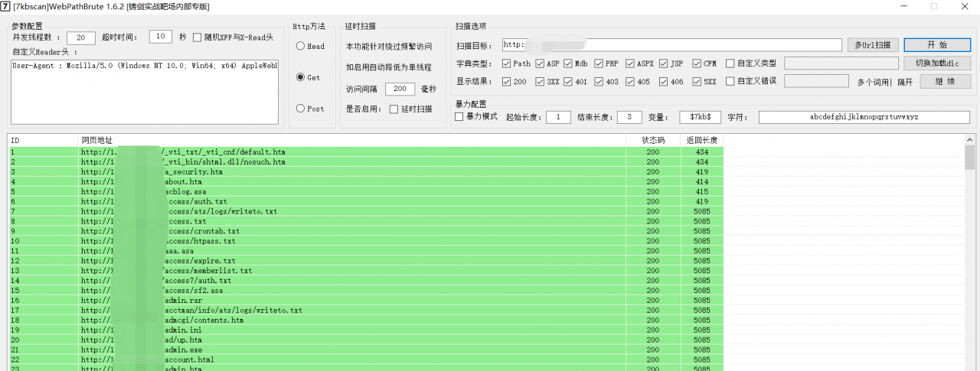Sort by the 返回长度 column header
980x371 pixels.
[x=701, y=141]
